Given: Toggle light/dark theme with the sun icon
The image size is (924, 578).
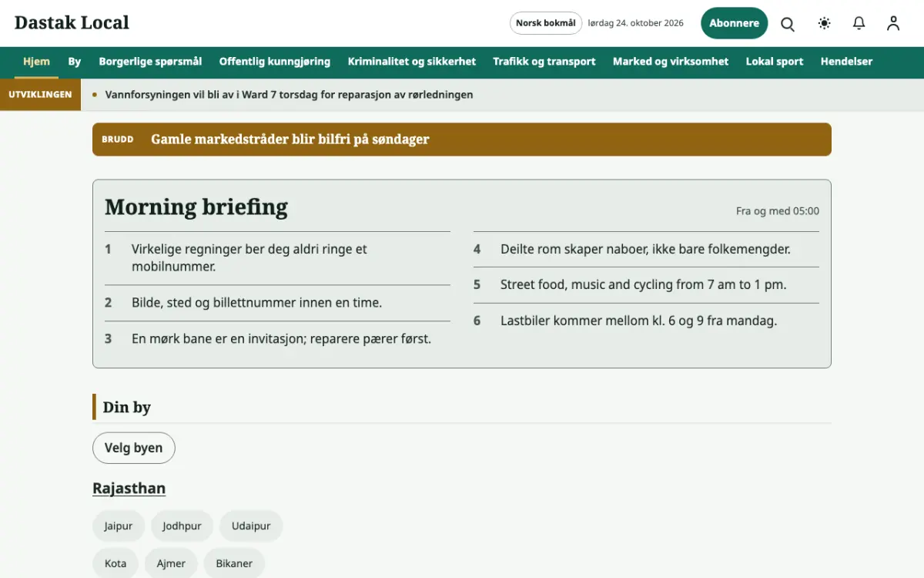Looking at the screenshot, I should [825, 24].
